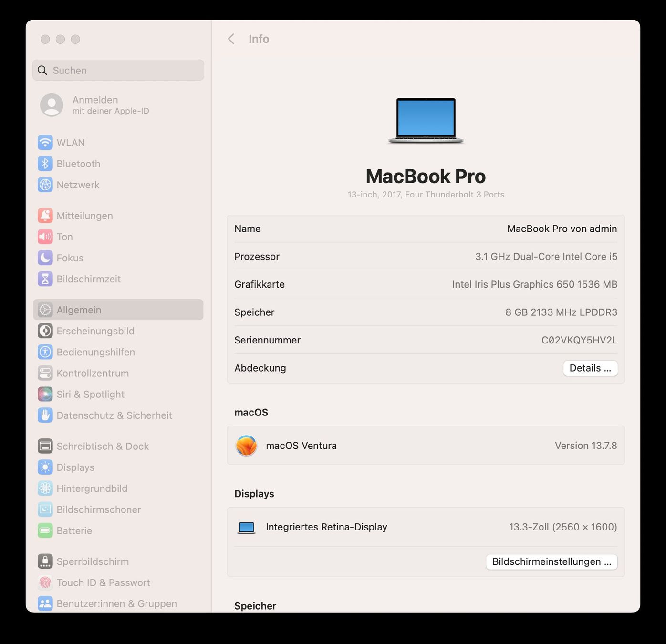Click the Sperrbildschirm lock icon
This screenshot has height=644, width=666.
tap(45, 561)
